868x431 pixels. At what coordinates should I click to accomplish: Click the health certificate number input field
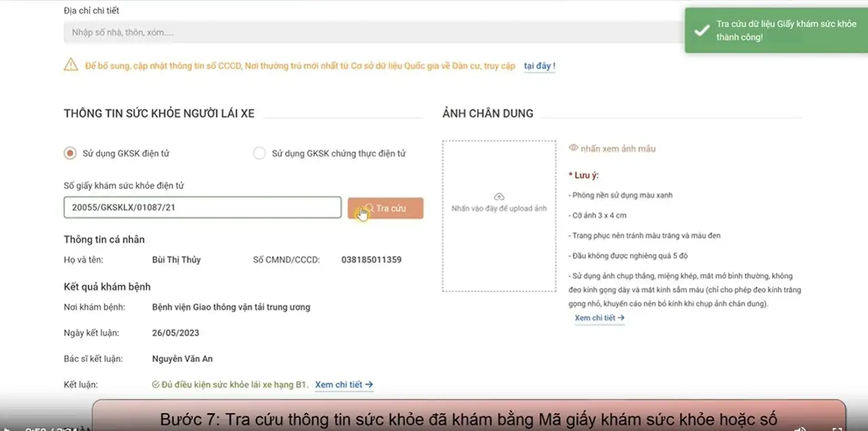click(202, 207)
